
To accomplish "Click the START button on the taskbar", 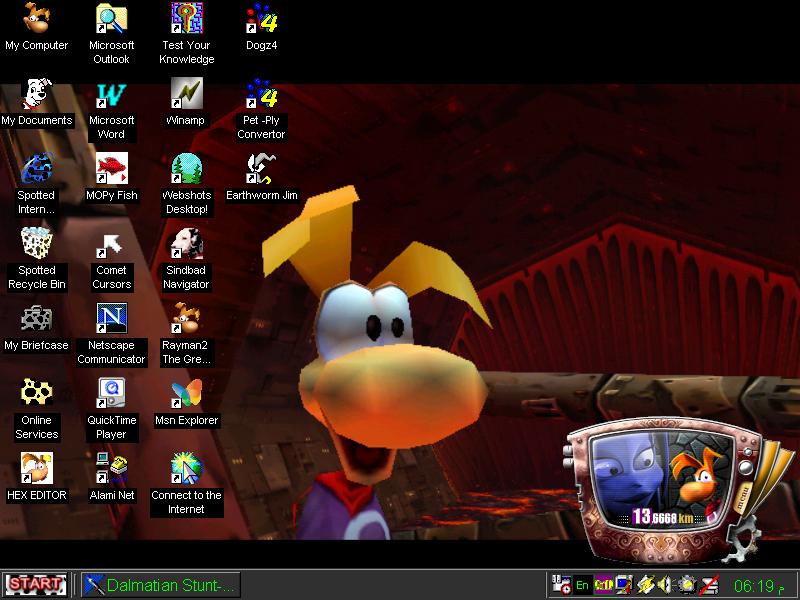I will click(35, 584).
